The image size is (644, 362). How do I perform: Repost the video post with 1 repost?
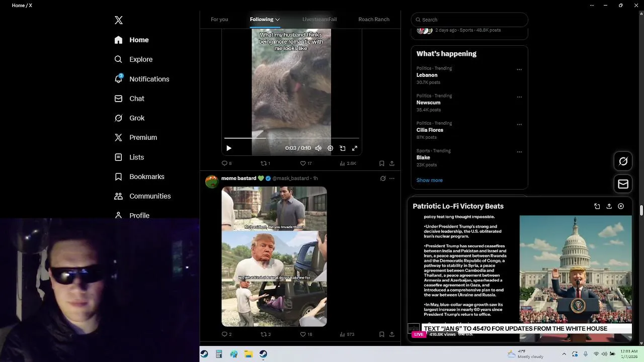(265, 163)
